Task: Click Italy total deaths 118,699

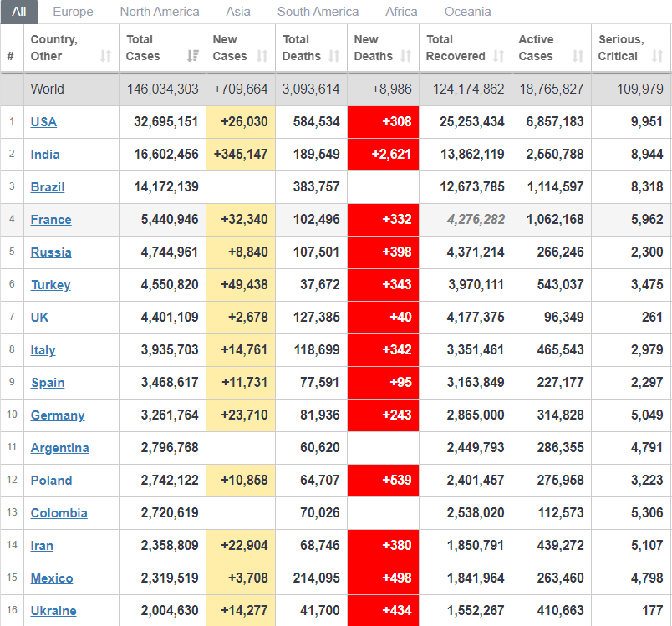Action: pos(317,350)
